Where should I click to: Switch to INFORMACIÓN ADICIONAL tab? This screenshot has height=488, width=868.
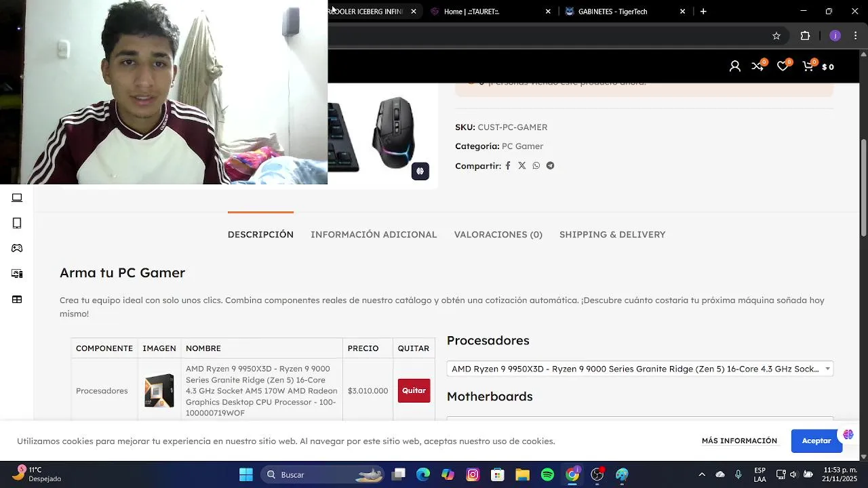coord(374,235)
